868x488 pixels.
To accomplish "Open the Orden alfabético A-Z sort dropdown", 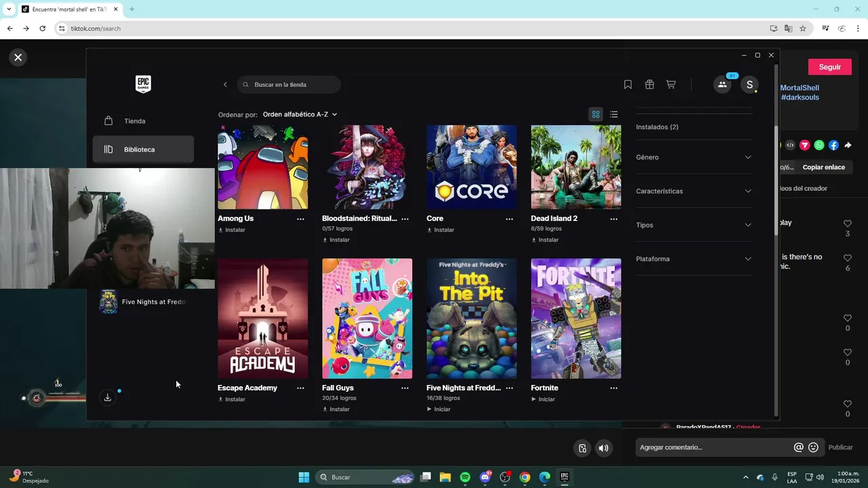I will pyautogui.click(x=300, y=115).
